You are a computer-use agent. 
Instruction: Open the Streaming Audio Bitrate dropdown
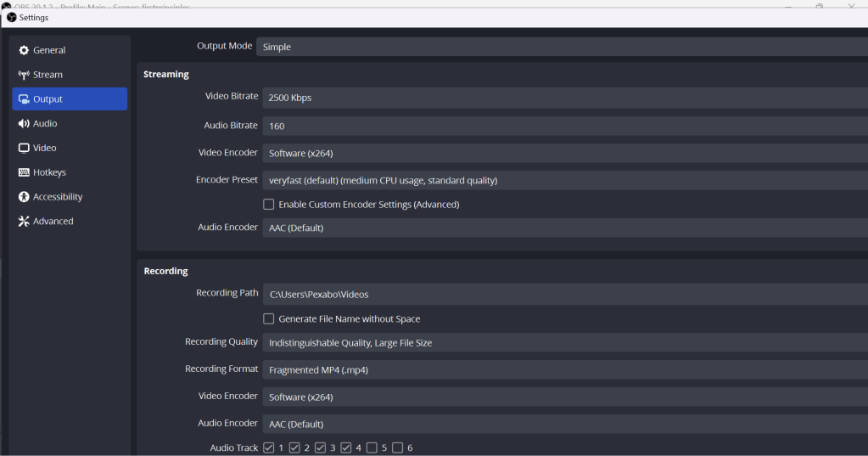coord(565,126)
